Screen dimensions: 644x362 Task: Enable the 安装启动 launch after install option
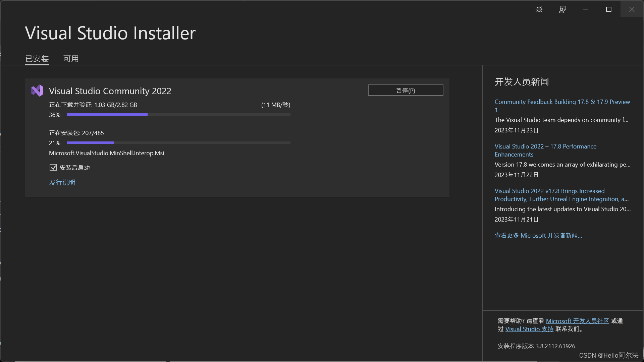click(53, 167)
